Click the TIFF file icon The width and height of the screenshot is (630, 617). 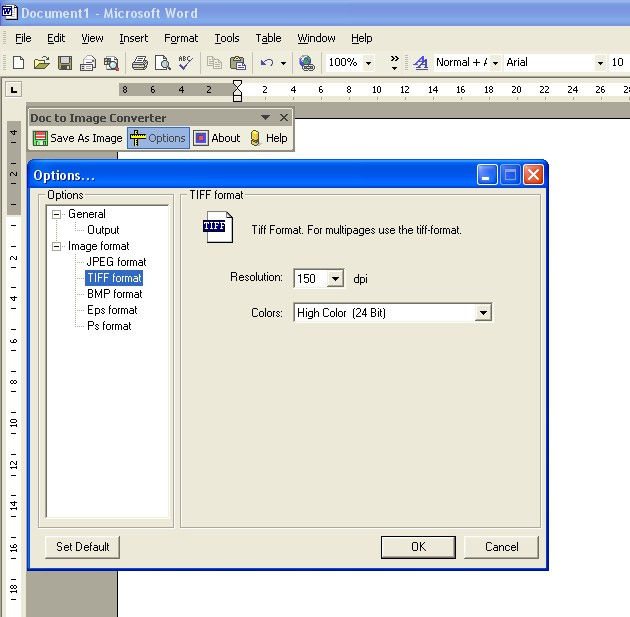tap(217, 227)
